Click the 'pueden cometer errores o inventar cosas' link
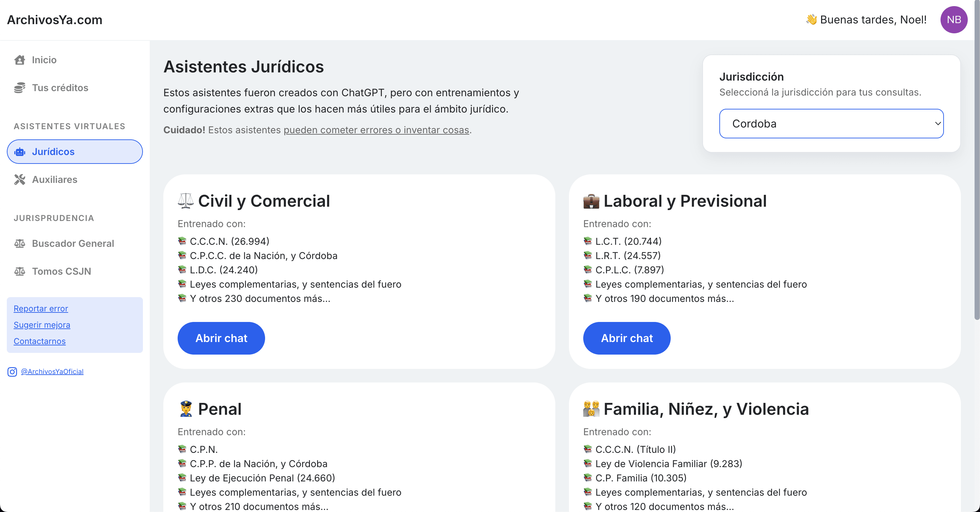Image resolution: width=980 pixels, height=512 pixels. [x=376, y=130]
